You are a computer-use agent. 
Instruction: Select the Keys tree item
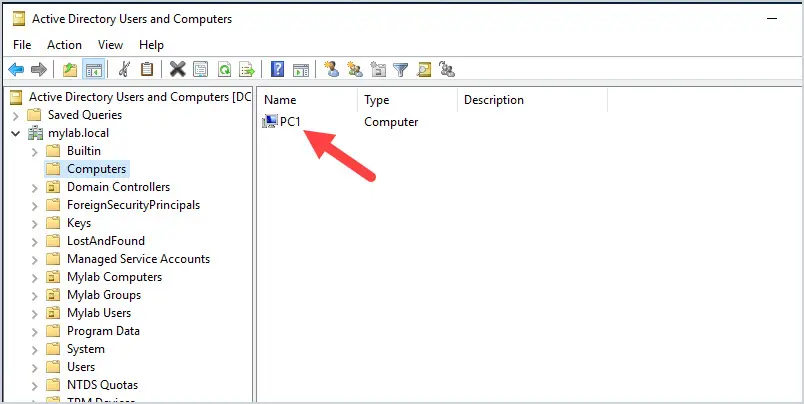(x=79, y=223)
